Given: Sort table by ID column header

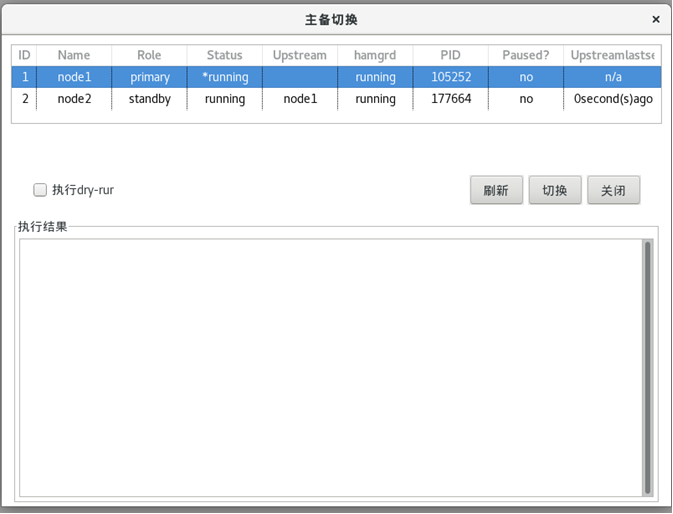Looking at the screenshot, I should tap(24, 55).
